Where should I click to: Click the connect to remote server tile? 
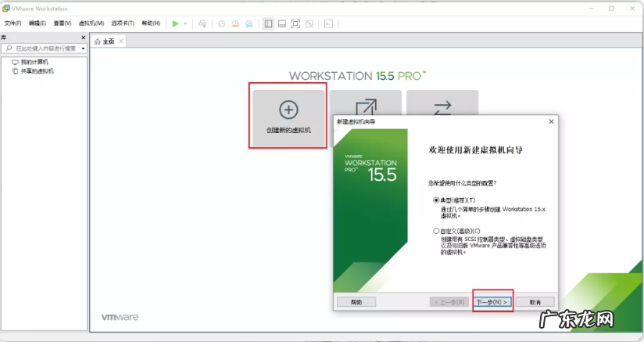pos(442,103)
